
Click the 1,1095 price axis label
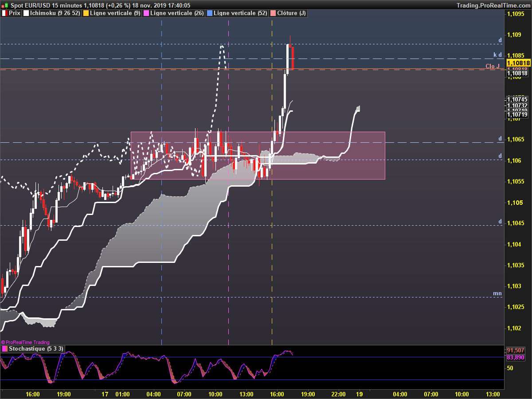[x=515, y=14]
